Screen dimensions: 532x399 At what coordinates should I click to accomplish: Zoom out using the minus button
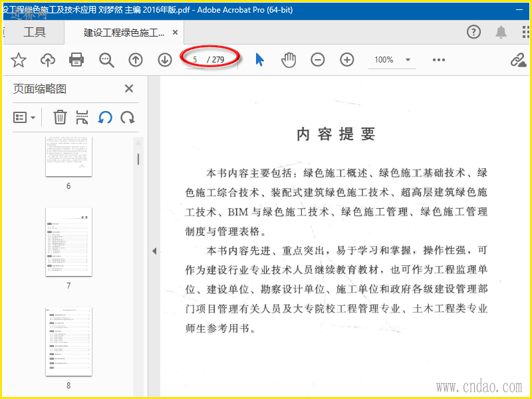tap(318, 60)
